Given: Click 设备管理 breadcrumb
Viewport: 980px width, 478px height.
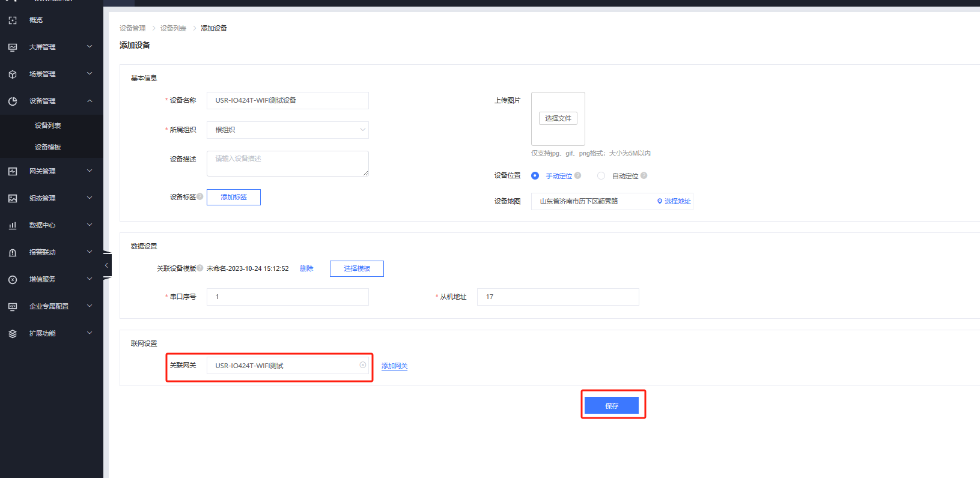Looking at the screenshot, I should 133,28.
